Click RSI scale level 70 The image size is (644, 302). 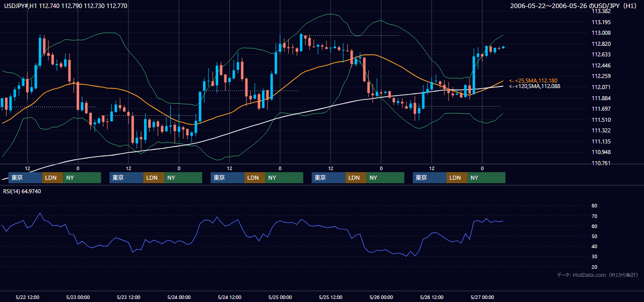[x=594, y=216]
